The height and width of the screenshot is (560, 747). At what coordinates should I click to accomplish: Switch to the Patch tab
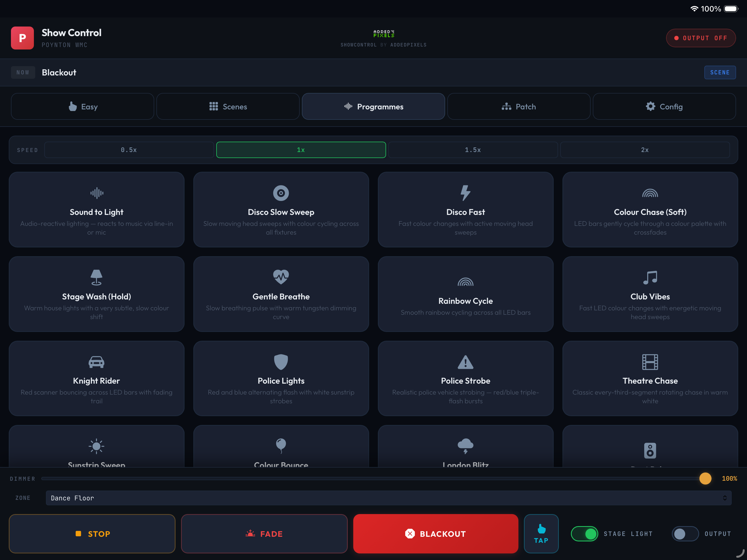tap(519, 106)
